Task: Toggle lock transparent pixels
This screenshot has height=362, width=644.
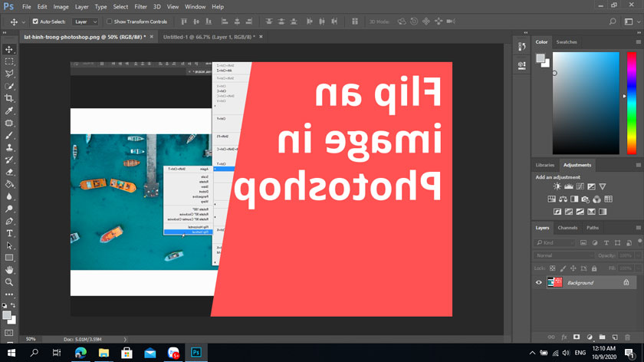Action: pyautogui.click(x=553, y=268)
